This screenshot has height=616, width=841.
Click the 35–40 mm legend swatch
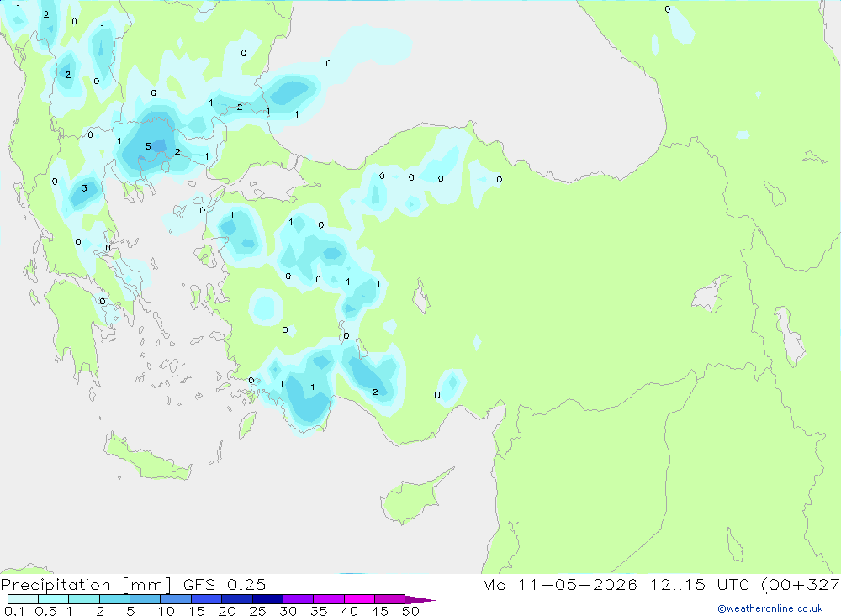329,599
